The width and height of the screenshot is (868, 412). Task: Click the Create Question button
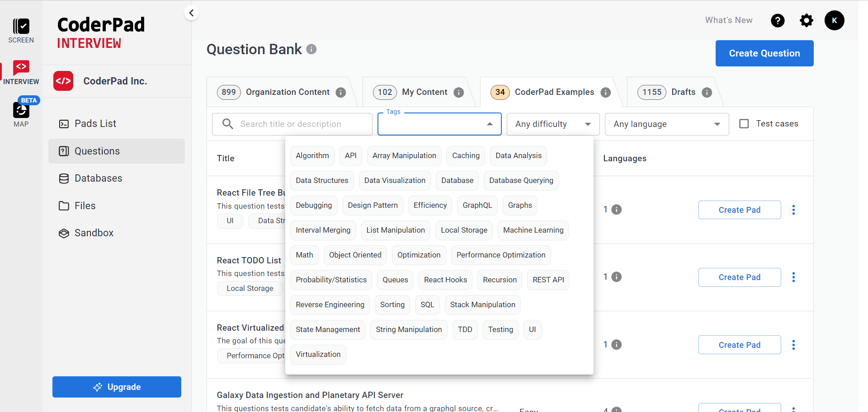(764, 53)
